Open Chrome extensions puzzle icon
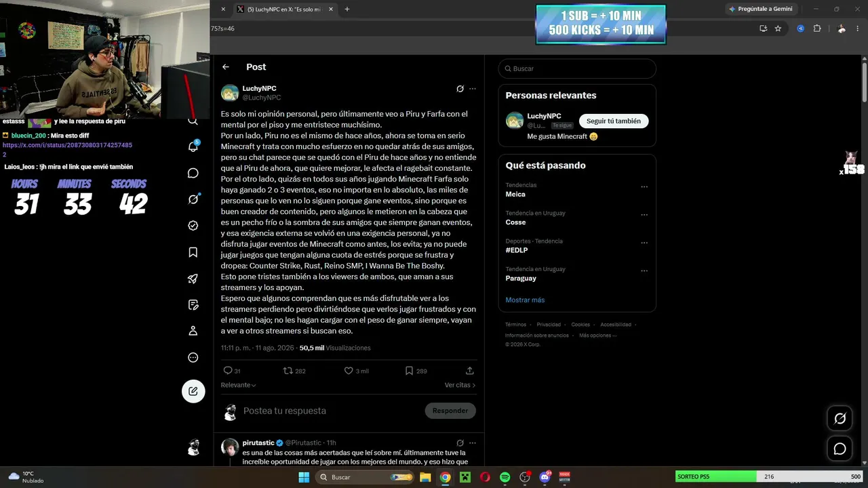 (816, 28)
